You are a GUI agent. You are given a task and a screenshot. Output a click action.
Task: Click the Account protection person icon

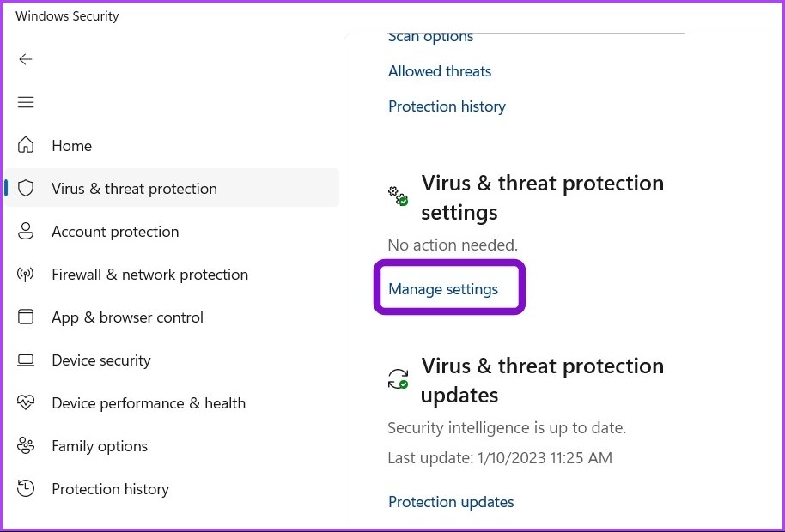[26, 232]
